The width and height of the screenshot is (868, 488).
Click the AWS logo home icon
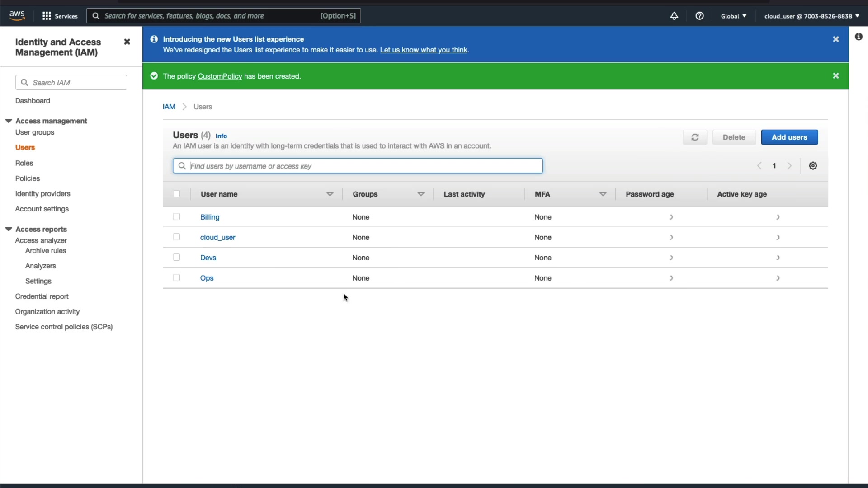point(17,15)
